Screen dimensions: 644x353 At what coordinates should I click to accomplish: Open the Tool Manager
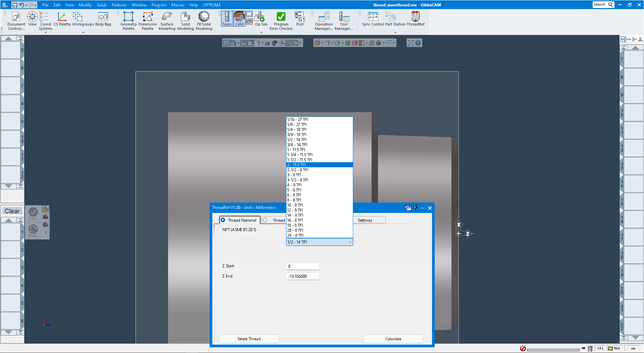pos(344,20)
